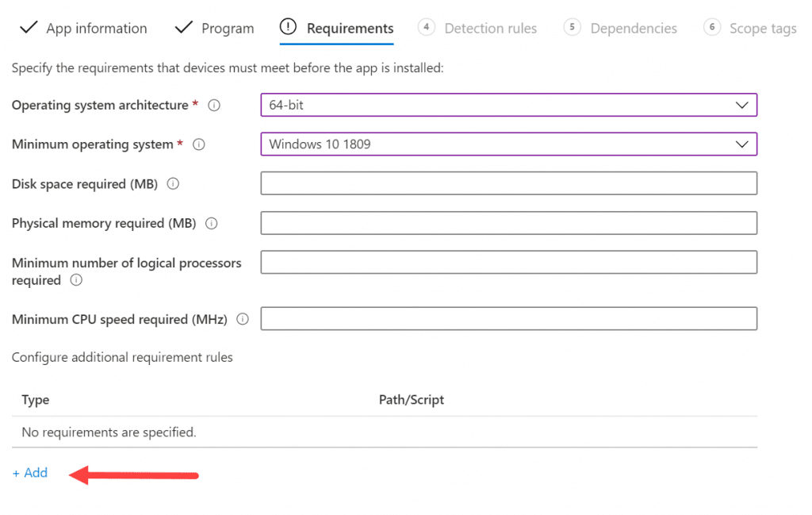Click the step 4 circle for Detection rules

point(426,27)
